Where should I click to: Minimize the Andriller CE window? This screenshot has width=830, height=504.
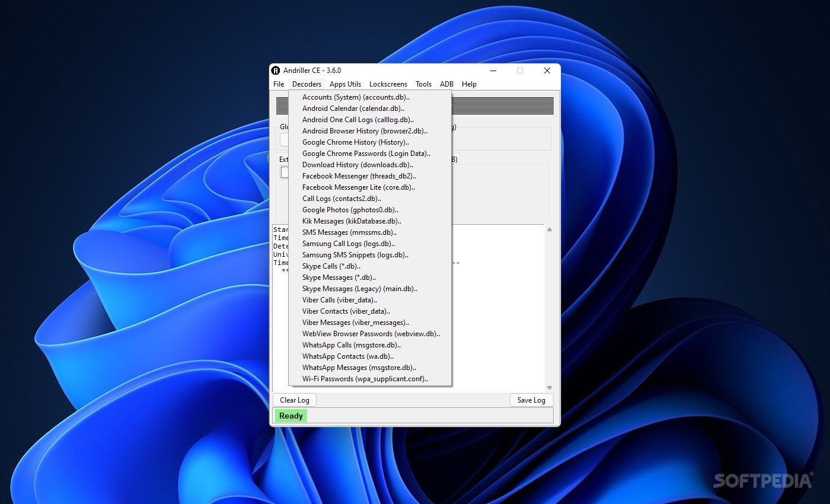(493, 71)
